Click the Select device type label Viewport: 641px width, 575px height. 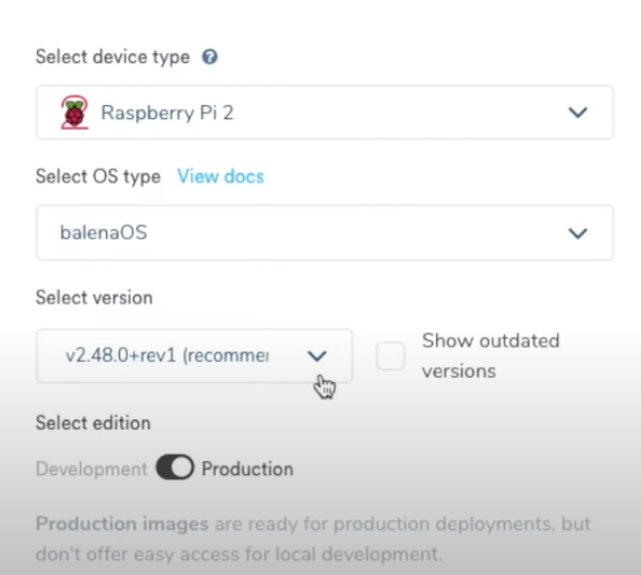click(112, 57)
